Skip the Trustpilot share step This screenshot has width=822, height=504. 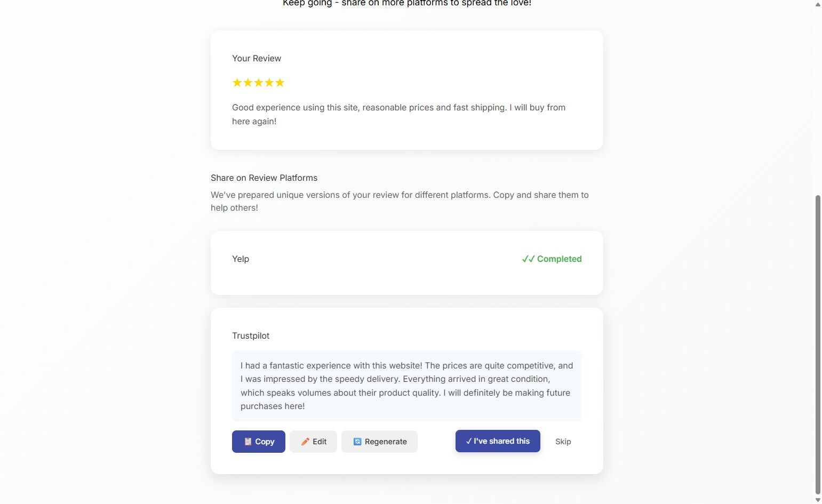[563, 442]
